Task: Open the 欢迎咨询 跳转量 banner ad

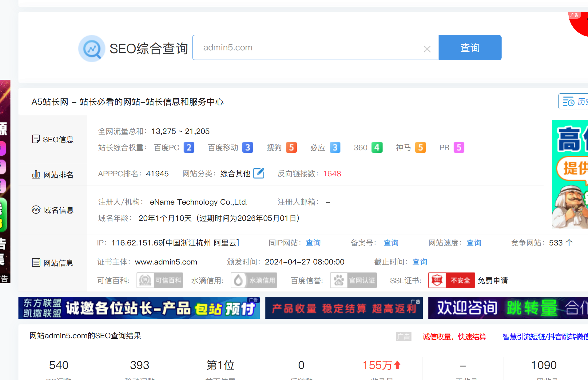Action: (x=508, y=308)
